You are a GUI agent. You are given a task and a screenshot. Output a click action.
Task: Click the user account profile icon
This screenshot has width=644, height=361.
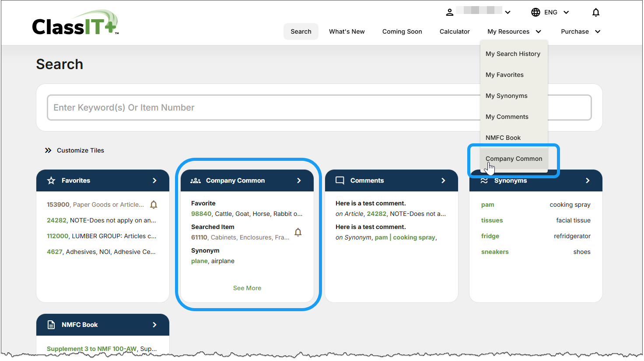449,12
